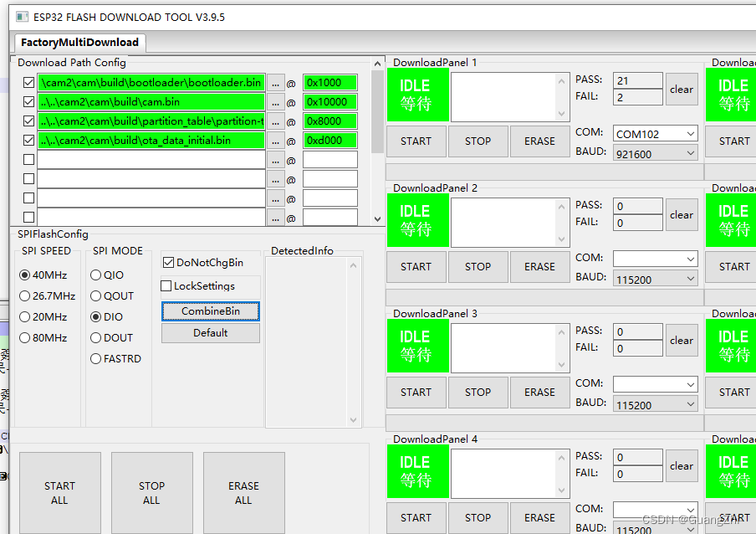756x534 pixels.
Task: Browse for a new bootloader.bin file
Action: tap(276, 82)
